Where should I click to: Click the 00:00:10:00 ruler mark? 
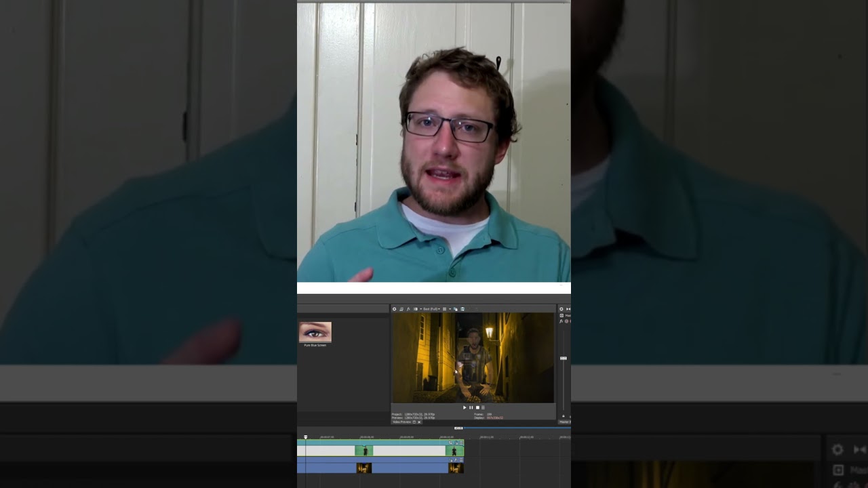pos(447,437)
